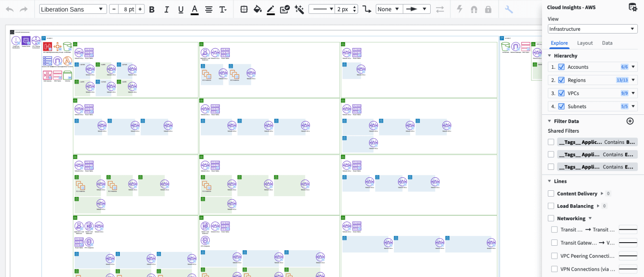Screen dimensions: 644x277
Task: Open the text color picker
Action: click(195, 9)
